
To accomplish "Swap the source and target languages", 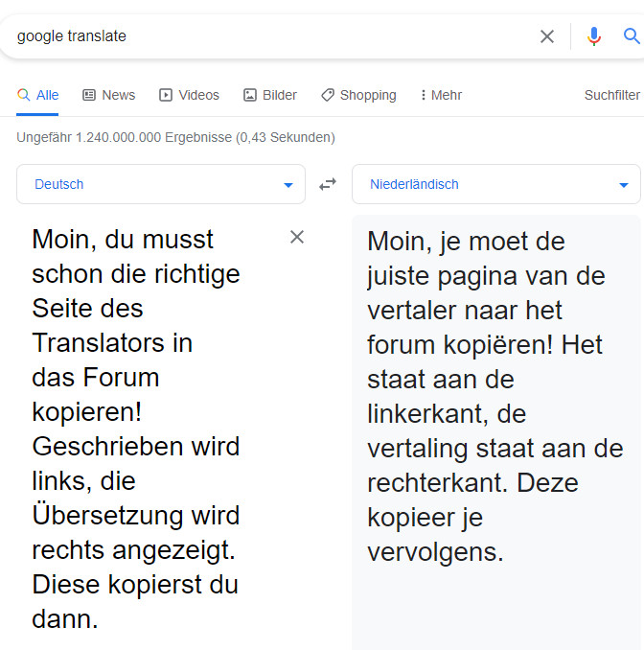I will tap(328, 184).
